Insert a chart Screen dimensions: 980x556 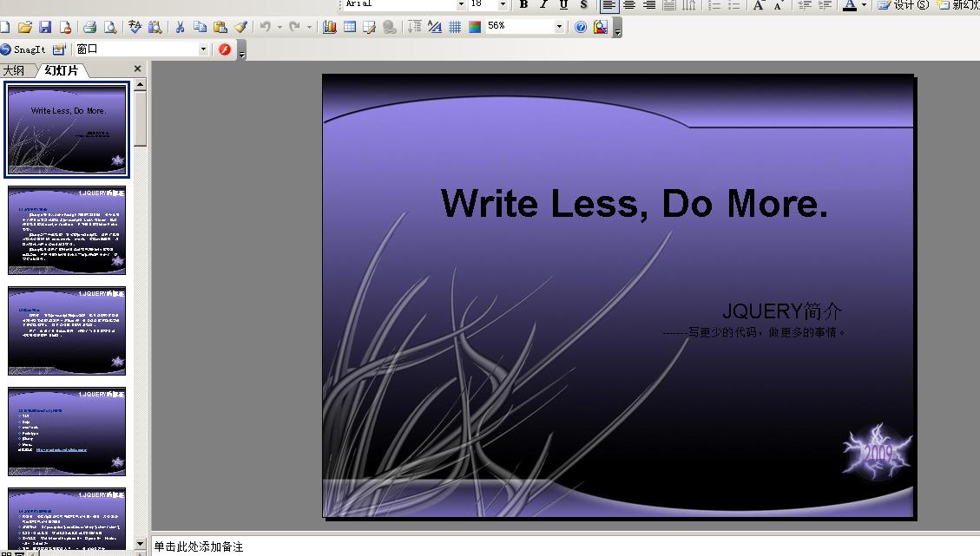329,27
